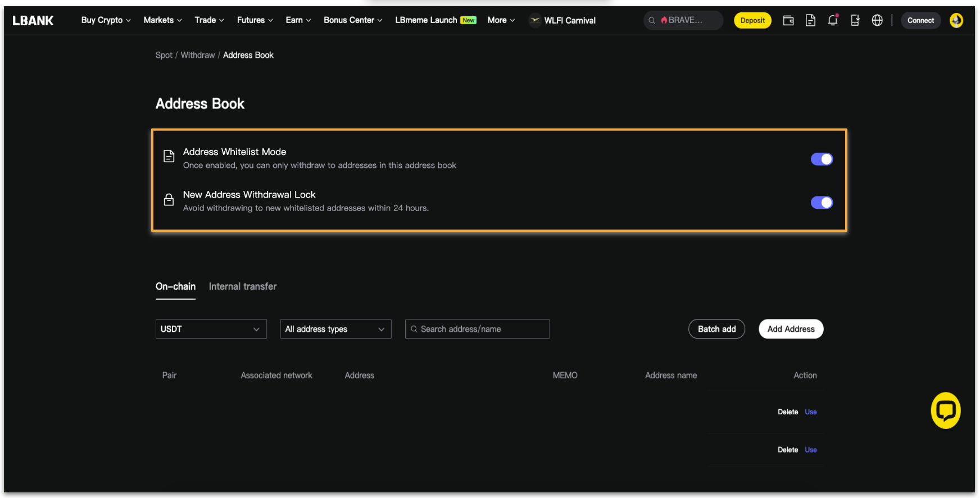Viewport: 980px width, 498px height.
Task: Go to Withdraw breadcrumb
Action: pos(198,55)
